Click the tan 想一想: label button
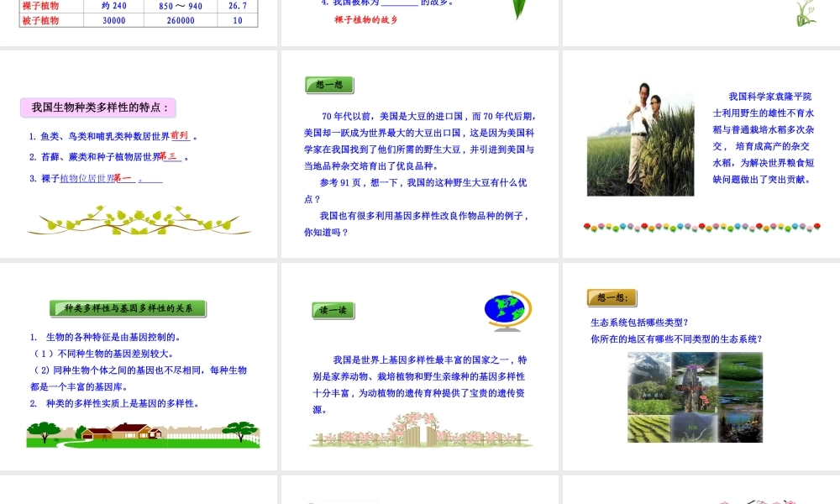 [612, 297]
